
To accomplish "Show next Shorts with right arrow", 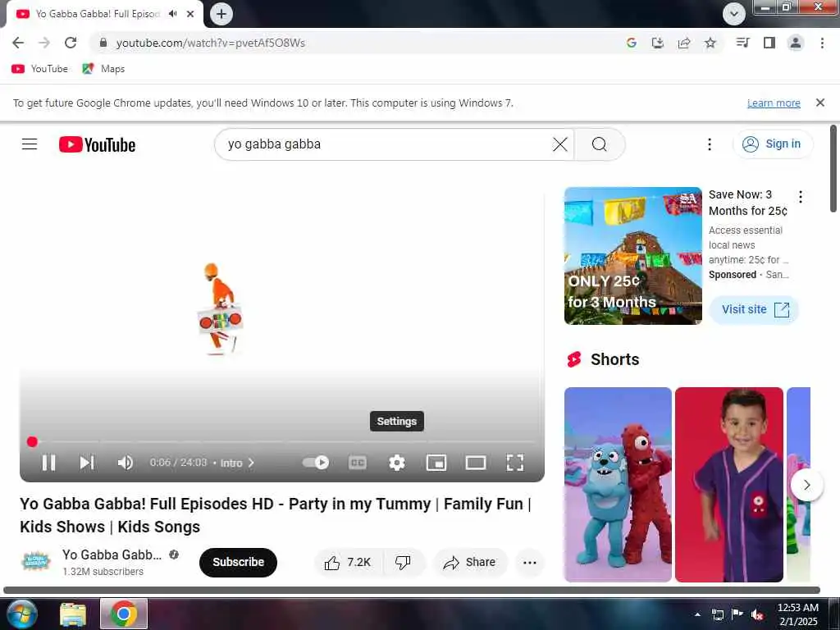I will click(806, 485).
